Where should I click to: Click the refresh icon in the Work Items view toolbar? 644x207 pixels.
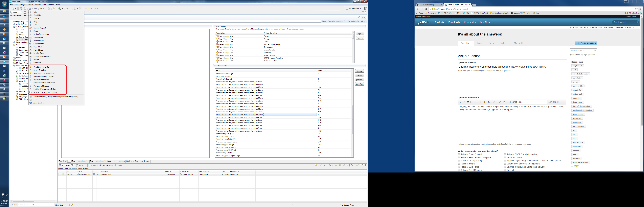tap(336, 165)
